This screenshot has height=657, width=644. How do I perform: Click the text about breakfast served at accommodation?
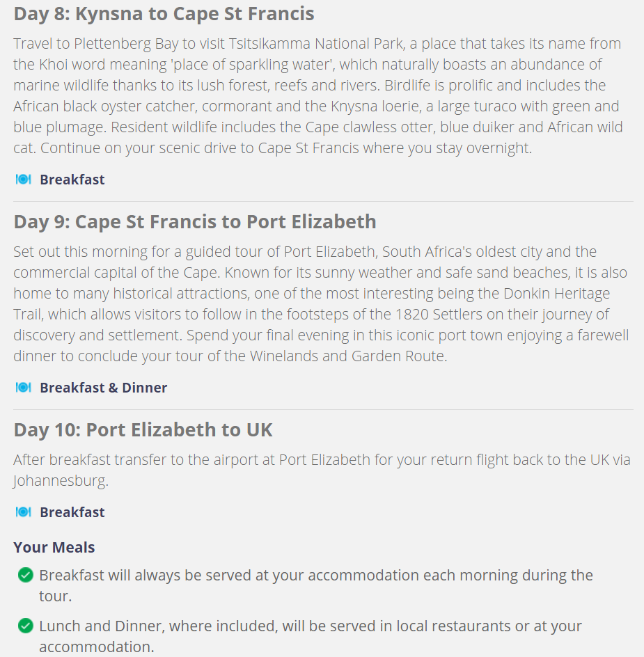point(316,585)
